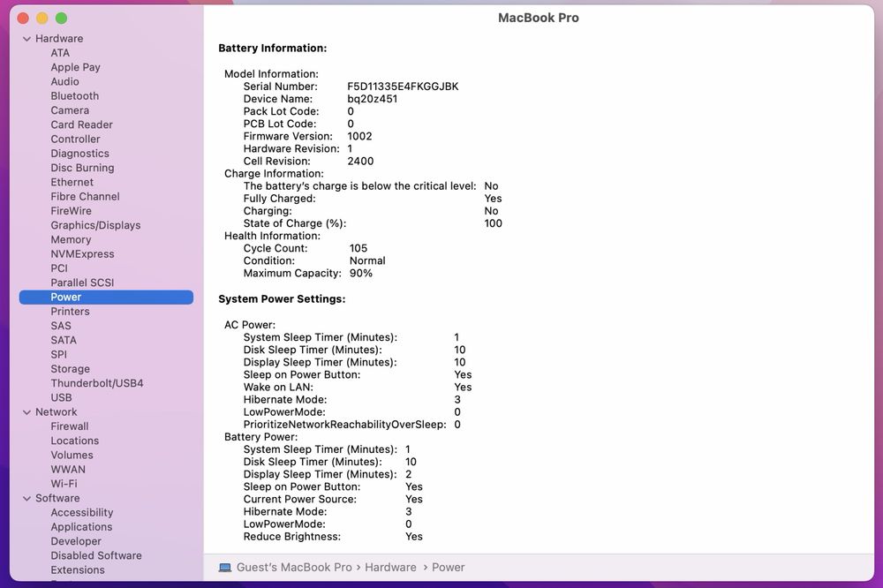The image size is (883, 588).
Task: Open Disabled Software entry
Action: 96,555
